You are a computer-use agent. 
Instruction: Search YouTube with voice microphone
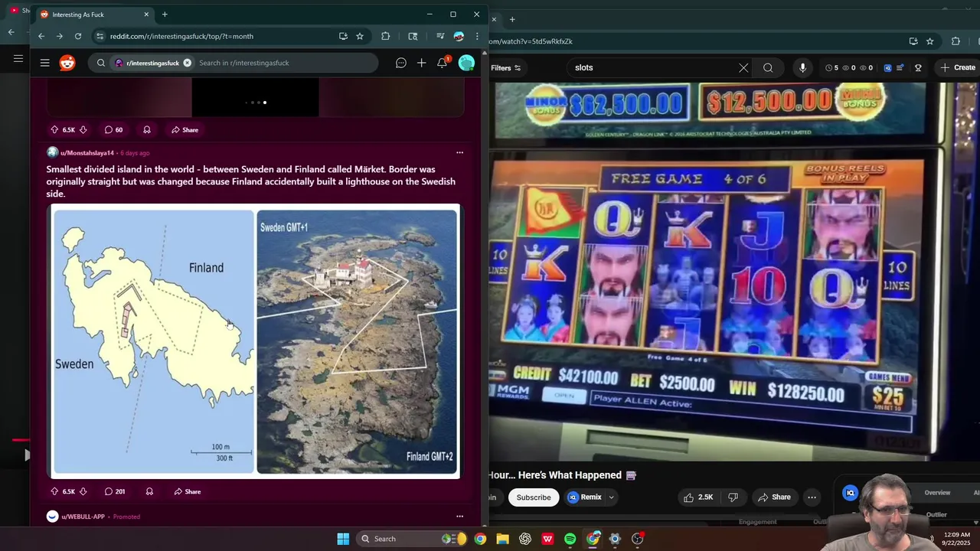point(802,67)
